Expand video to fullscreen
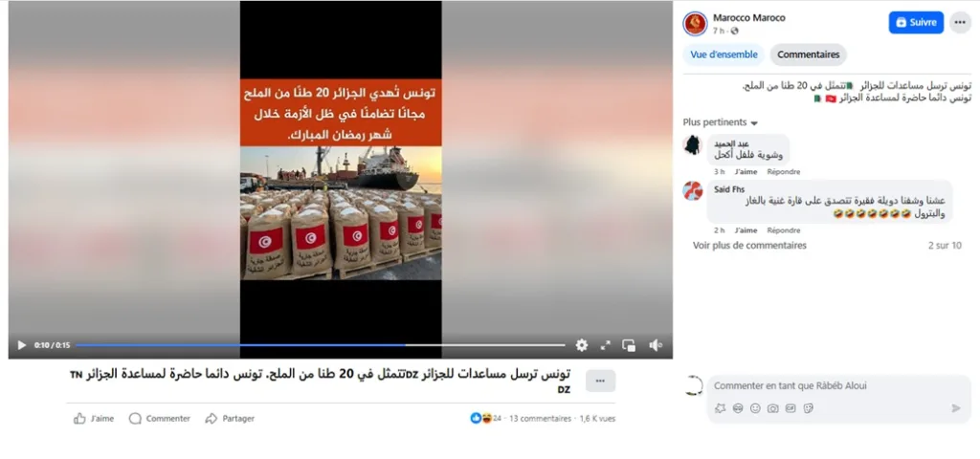Viewport: 980px width, 459px height. click(x=605, y=345)
